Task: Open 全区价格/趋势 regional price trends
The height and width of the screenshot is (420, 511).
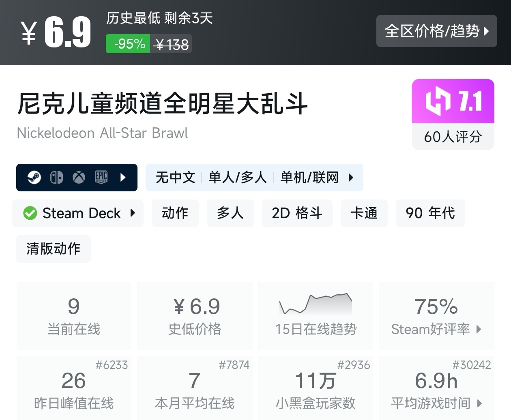Action: [436, 31]
